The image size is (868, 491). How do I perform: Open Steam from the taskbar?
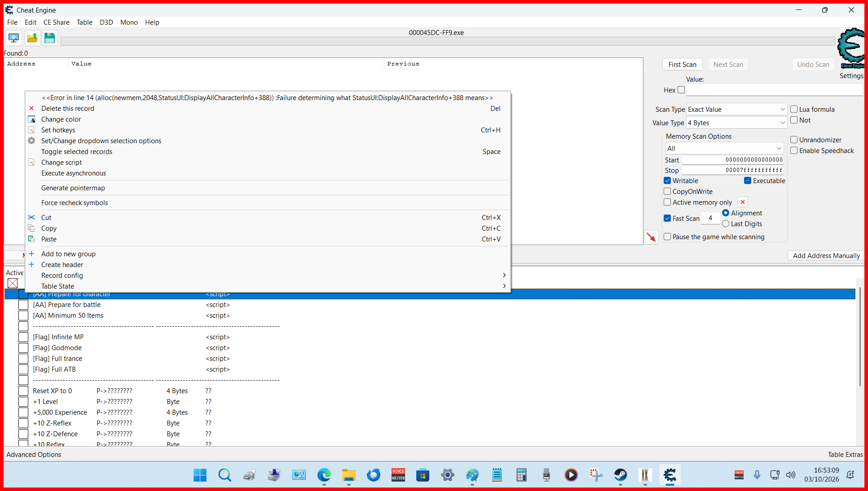[621, 475]
